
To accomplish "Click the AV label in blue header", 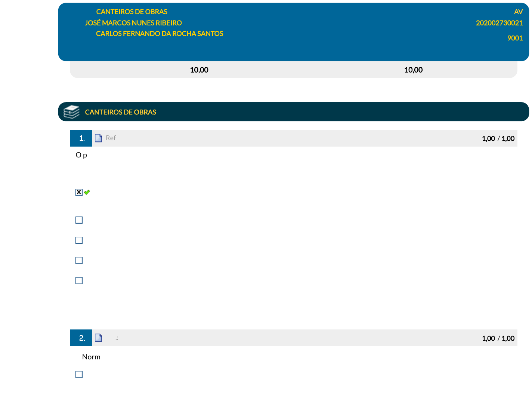I will point(518,12).
